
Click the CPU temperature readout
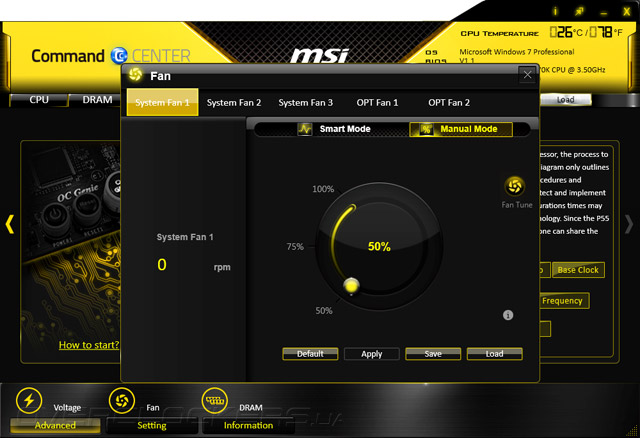(586, 32)
